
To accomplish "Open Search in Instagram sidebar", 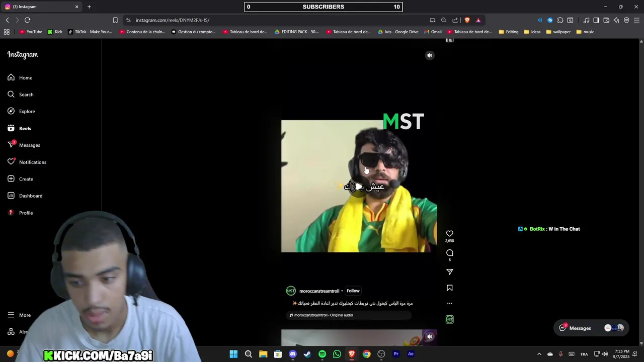I will pyautogui.click(x=21, y=95).
